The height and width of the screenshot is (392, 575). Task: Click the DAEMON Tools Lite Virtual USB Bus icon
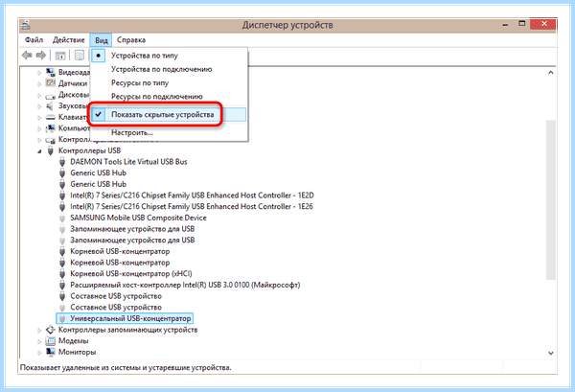click(x=62, y=162)
